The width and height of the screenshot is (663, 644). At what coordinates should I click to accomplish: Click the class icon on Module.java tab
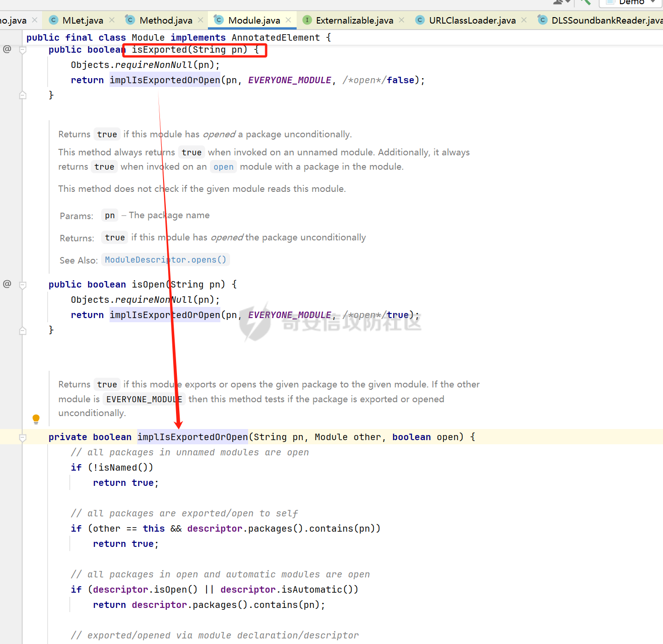[x=219, y=20]
